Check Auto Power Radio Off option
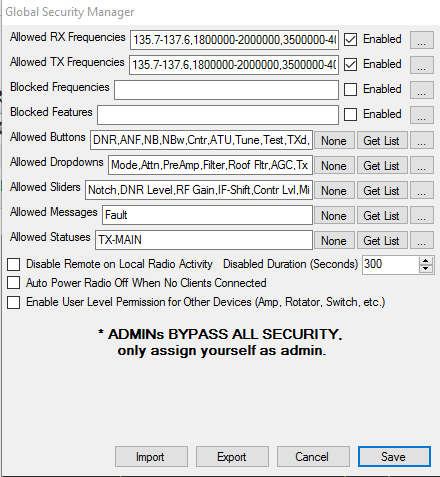Screen dimensions: 440x477 point(13,283)
